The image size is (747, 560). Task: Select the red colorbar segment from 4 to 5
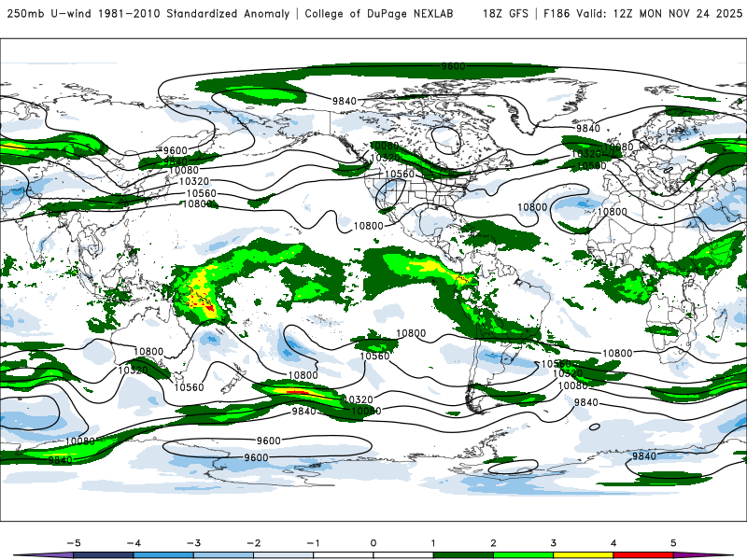[643, 555]
